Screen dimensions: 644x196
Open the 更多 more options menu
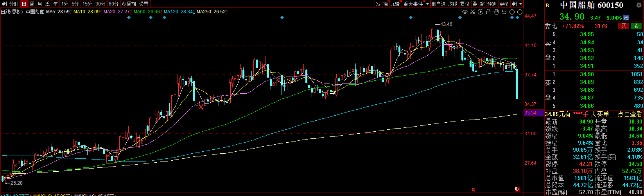point(504,4)
